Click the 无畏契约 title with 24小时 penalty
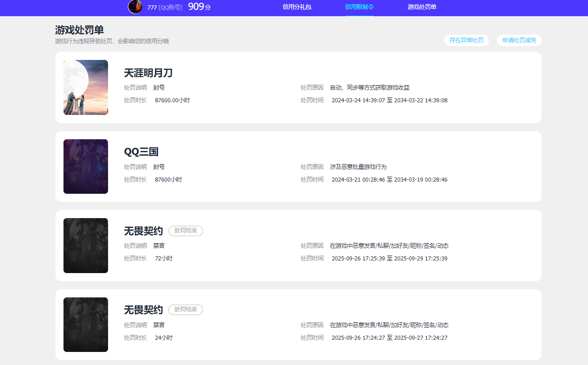Screen dimensions: 588x365 (143, 310)
